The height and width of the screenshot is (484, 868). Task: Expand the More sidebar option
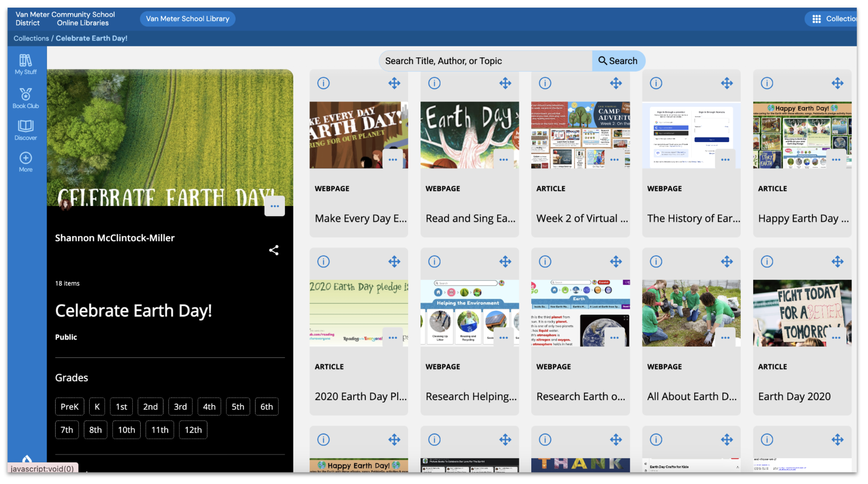click(26, 162)
